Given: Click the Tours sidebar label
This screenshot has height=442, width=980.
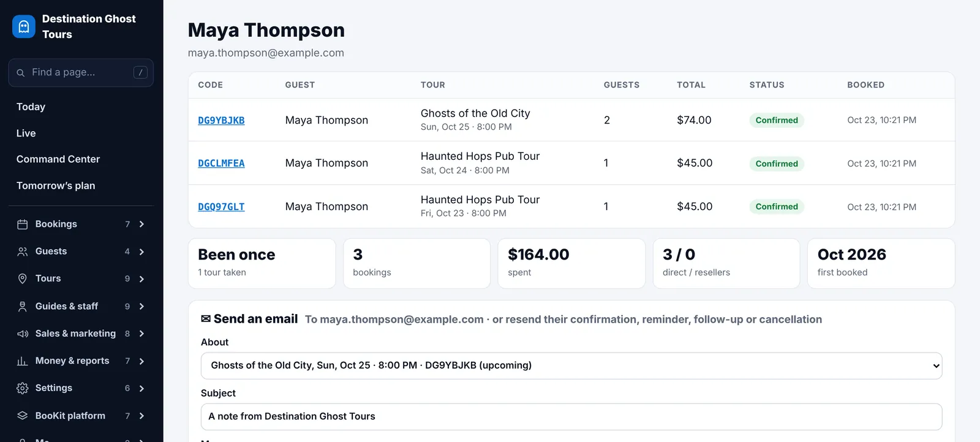Looking at the screenshot, I should [x=48, y=279].
